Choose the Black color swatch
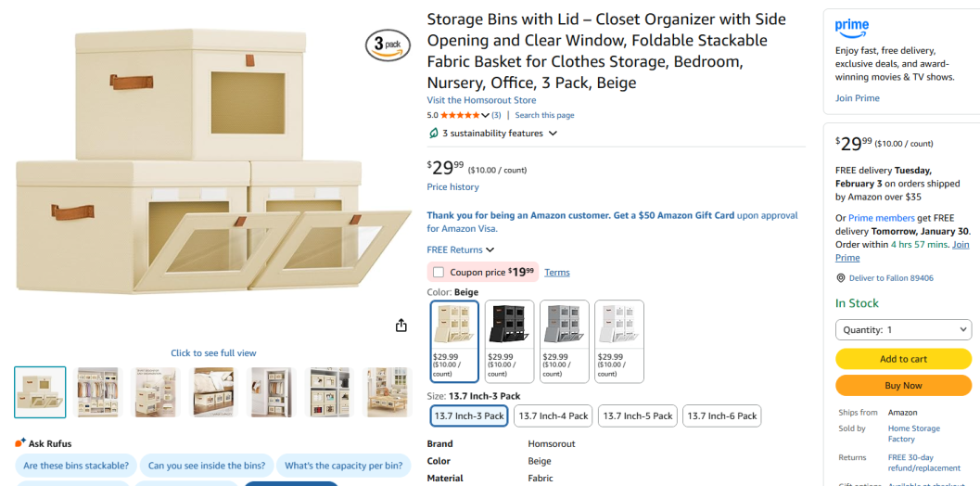 click(x=509, y=340)
